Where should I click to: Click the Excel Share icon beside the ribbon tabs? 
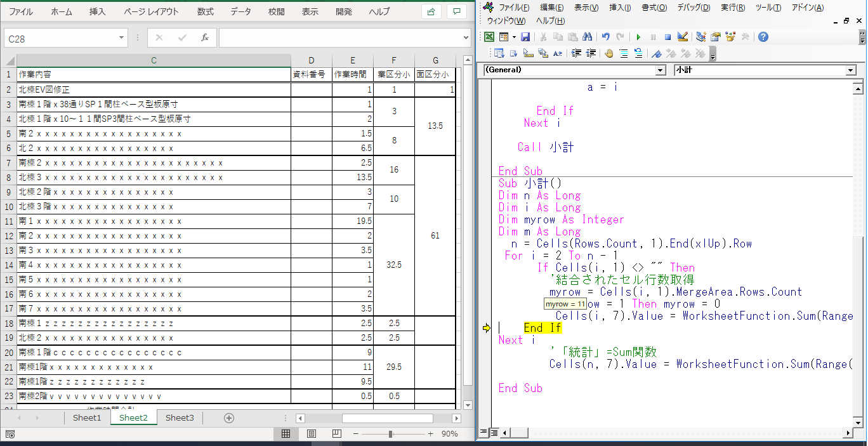tap(431, 11)
